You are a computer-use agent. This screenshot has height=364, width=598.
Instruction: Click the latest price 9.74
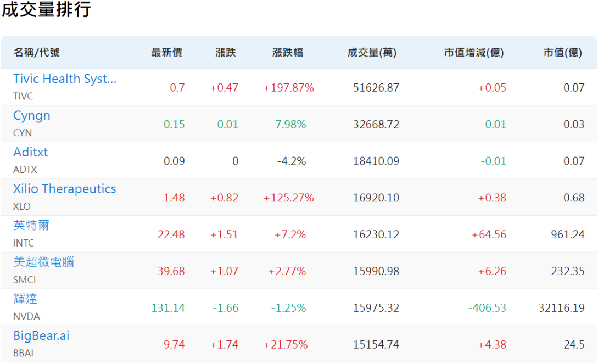tap(174, 345)
